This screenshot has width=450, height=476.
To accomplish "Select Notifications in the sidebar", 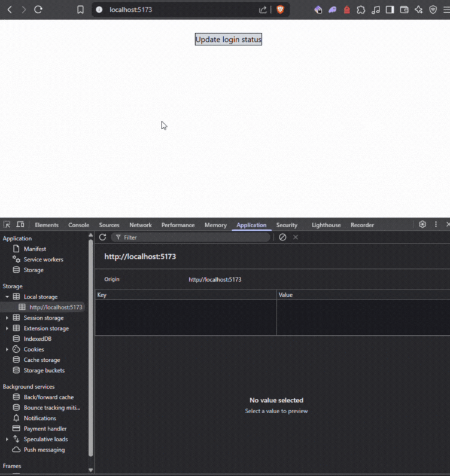I will pyautogui.click(x=40, y=419).
